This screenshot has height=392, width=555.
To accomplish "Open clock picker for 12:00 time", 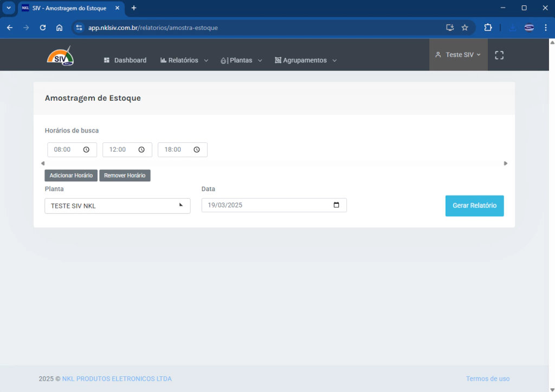I will (x=141, y=150).
